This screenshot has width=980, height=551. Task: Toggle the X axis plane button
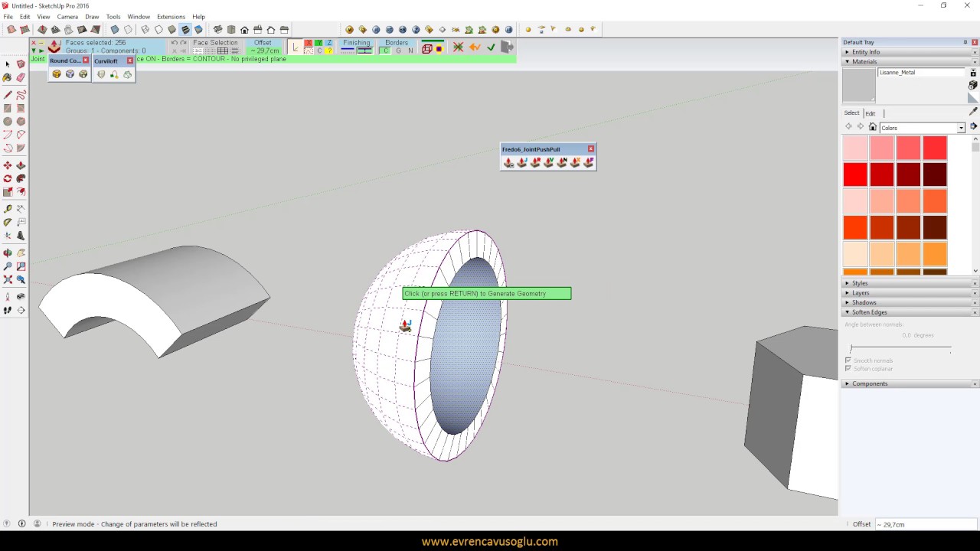[x=308, y=42]
